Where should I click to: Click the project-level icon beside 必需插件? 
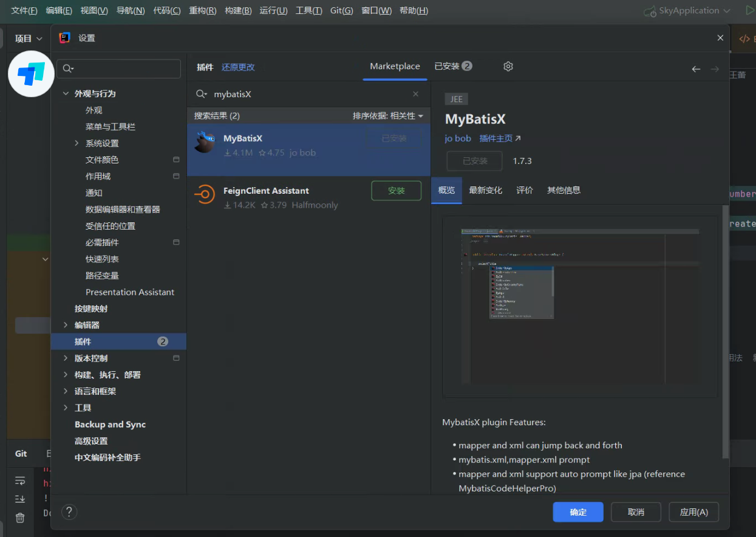176,242
